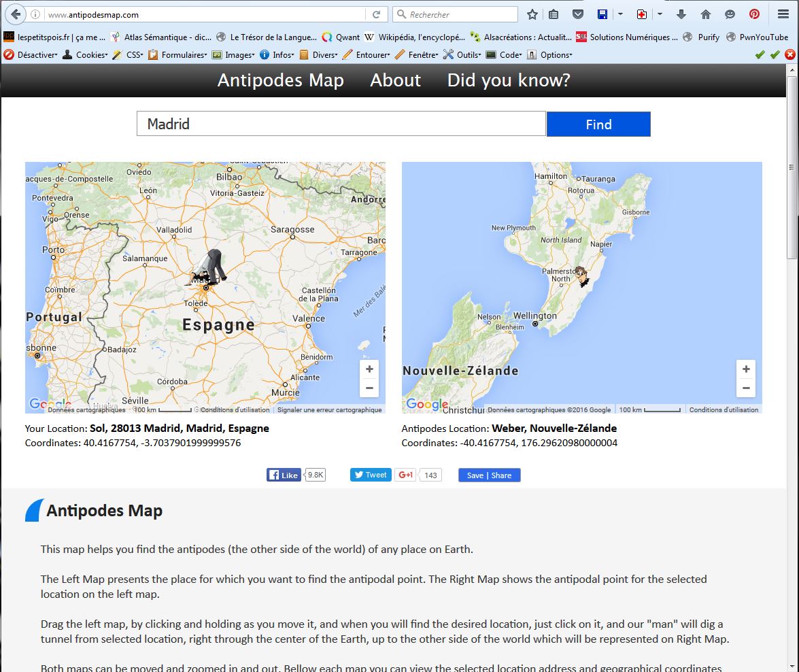The image size is (799, 672).
Task: Open the About page tab
Action: 395,80
